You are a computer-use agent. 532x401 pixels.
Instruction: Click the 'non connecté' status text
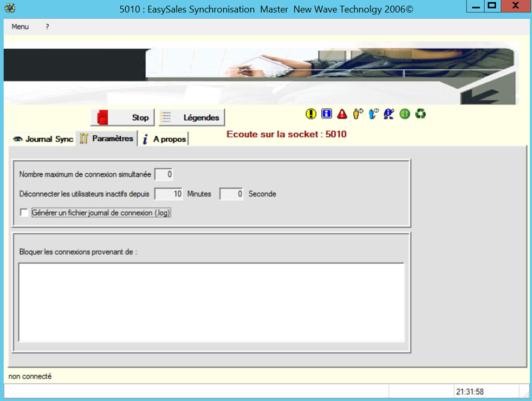(x=30, y=376)
